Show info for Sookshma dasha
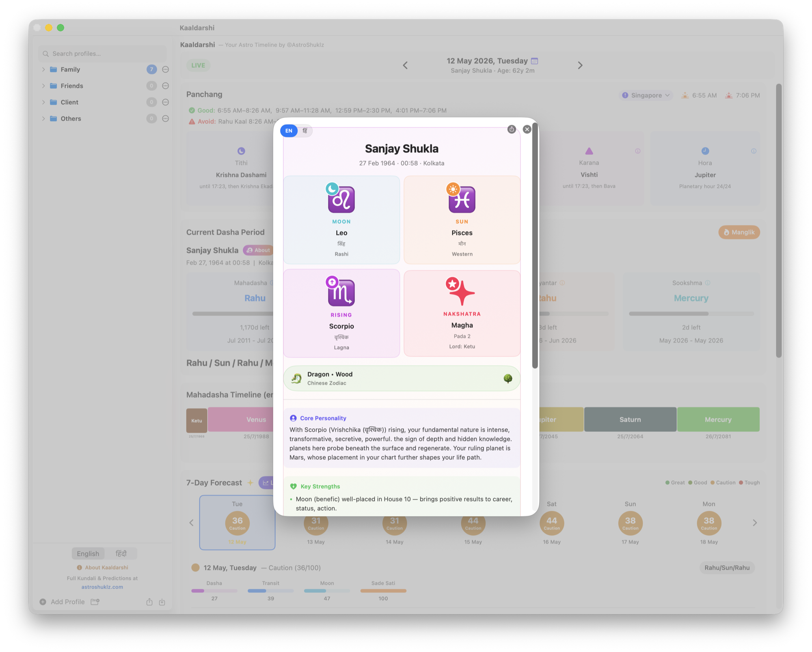812x652 pixels. (708, 283)
